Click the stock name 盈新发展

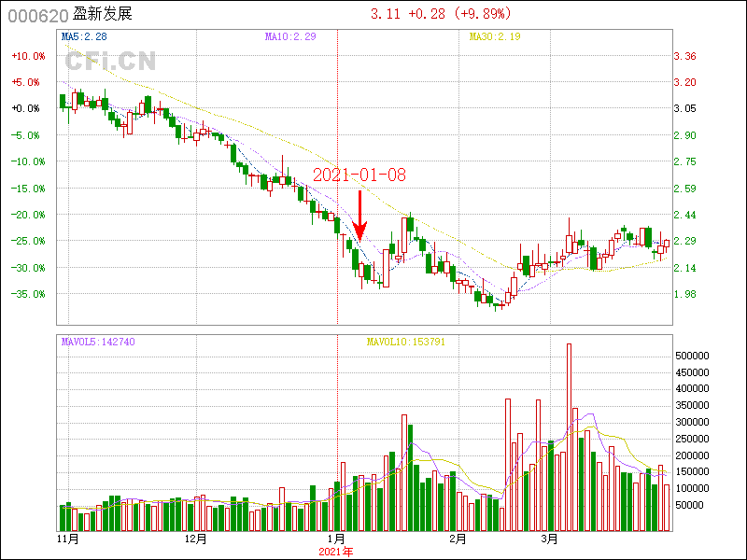(104, 15)
